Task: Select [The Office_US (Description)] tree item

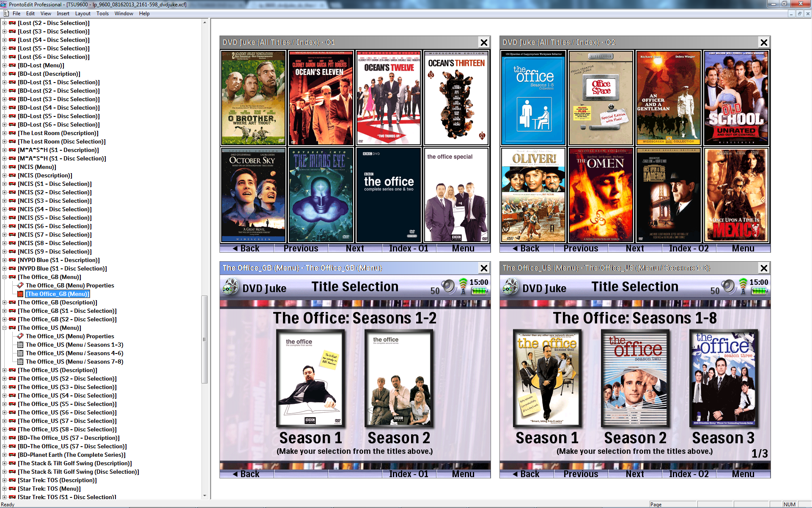Action: 58,370
